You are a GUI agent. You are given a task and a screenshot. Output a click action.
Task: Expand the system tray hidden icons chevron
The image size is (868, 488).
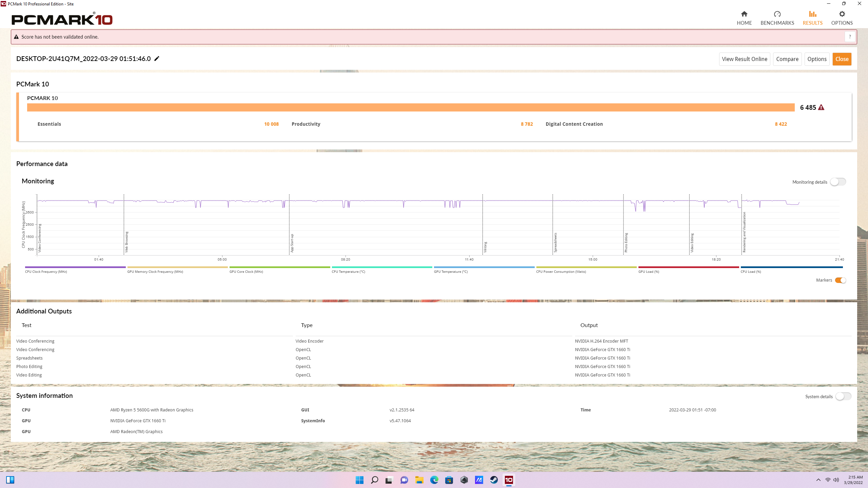tap(818, 480)
